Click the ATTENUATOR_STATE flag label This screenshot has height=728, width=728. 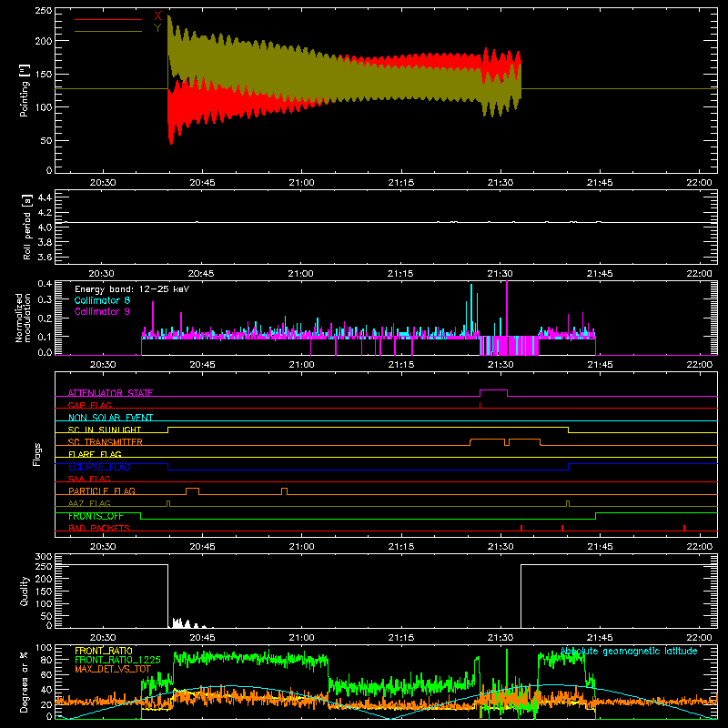(x=110, y=393)
